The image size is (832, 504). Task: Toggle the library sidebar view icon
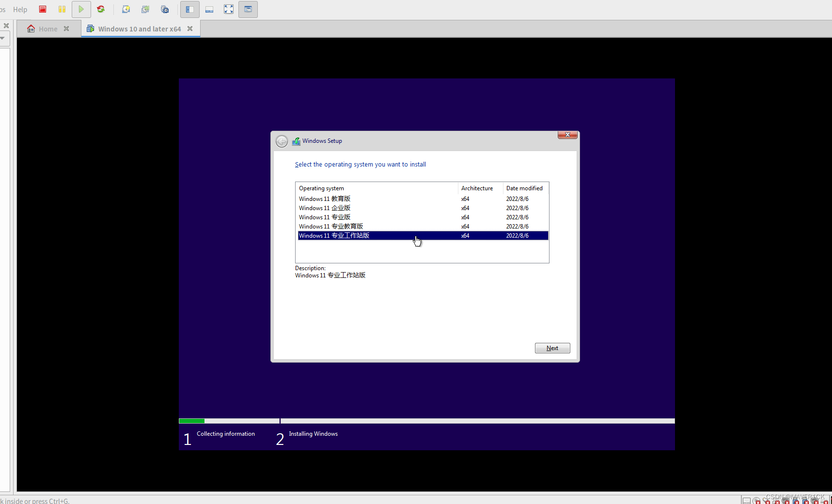click(x=190, y=9)
